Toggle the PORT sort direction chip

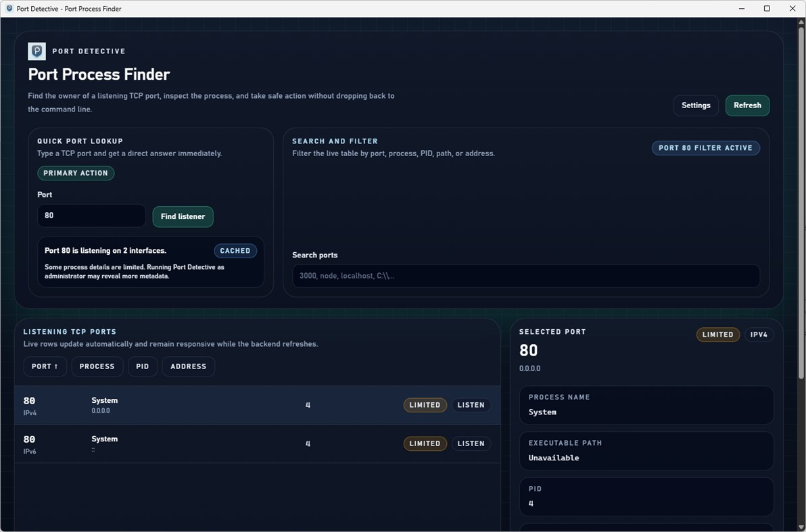[x=45, y=366]
